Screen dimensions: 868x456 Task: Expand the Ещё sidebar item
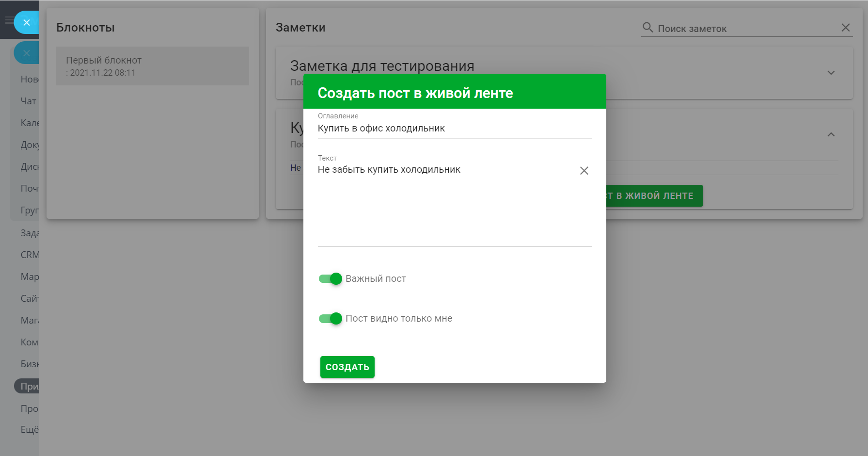click(x=29, y=429)
